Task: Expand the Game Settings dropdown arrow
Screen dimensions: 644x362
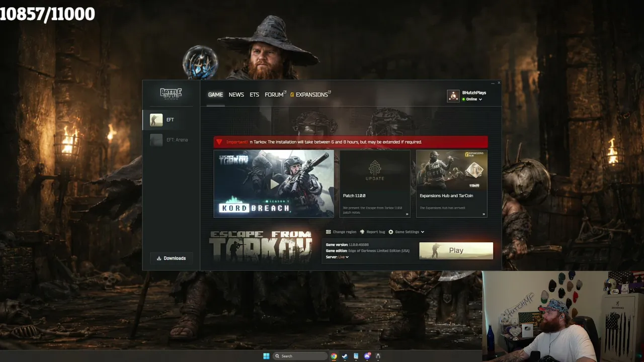Action: [x=423, y=232]
